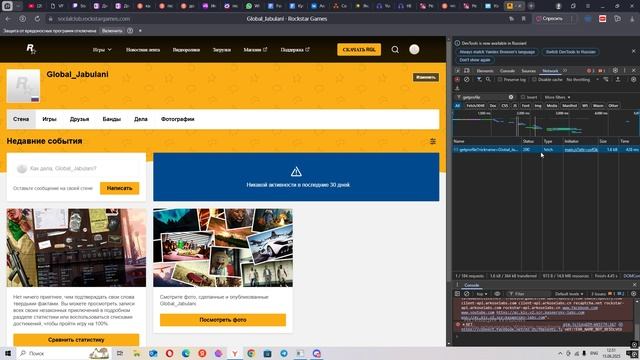Screen dimensions: 640x360
Task: Switch to the Игры profile tab
Action: click(x=49, y=119)
